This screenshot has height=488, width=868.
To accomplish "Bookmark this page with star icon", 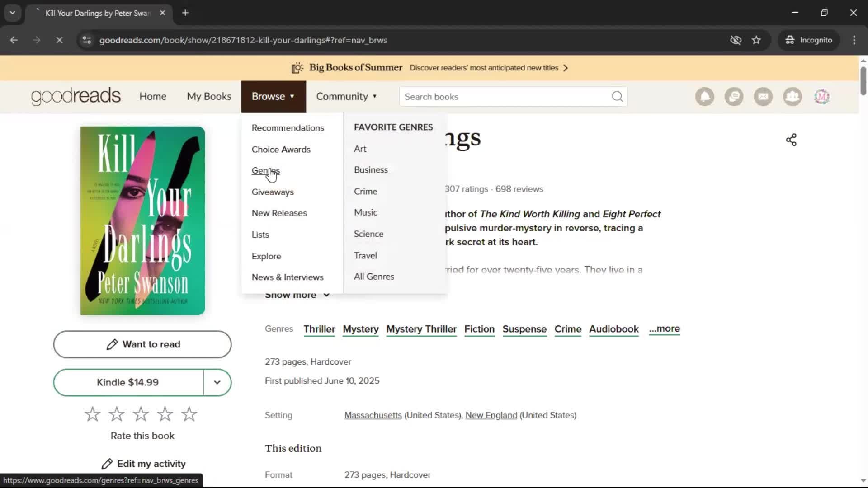I will 756,40.
